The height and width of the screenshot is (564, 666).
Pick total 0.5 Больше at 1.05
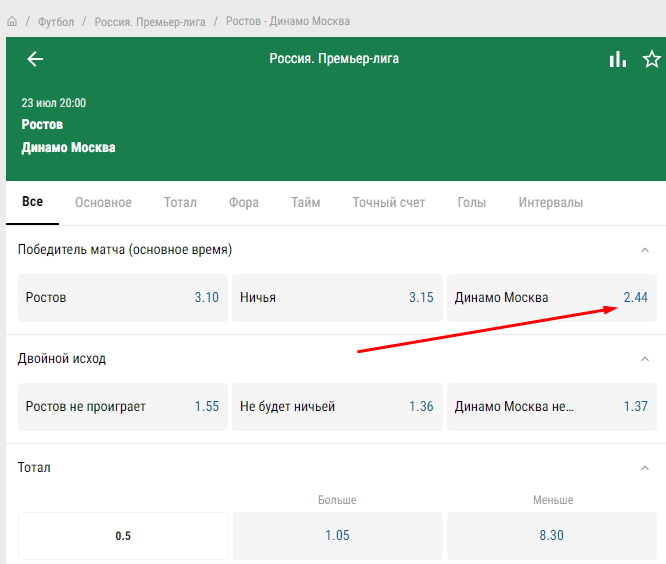(337, 536)
